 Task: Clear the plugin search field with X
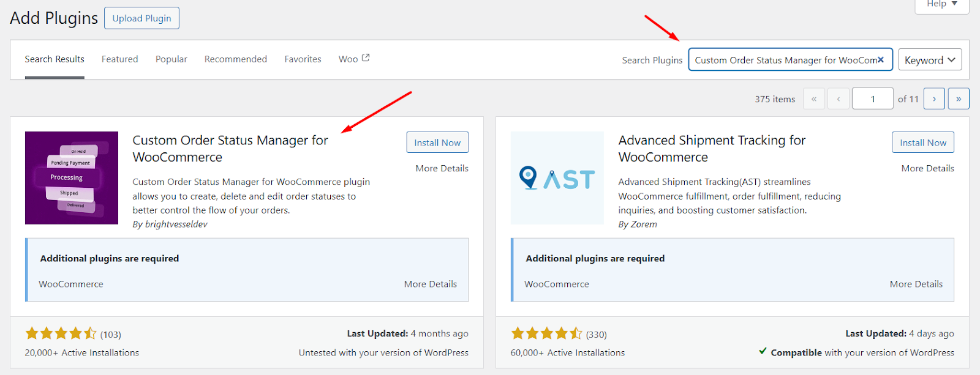[x=881, y=60]
